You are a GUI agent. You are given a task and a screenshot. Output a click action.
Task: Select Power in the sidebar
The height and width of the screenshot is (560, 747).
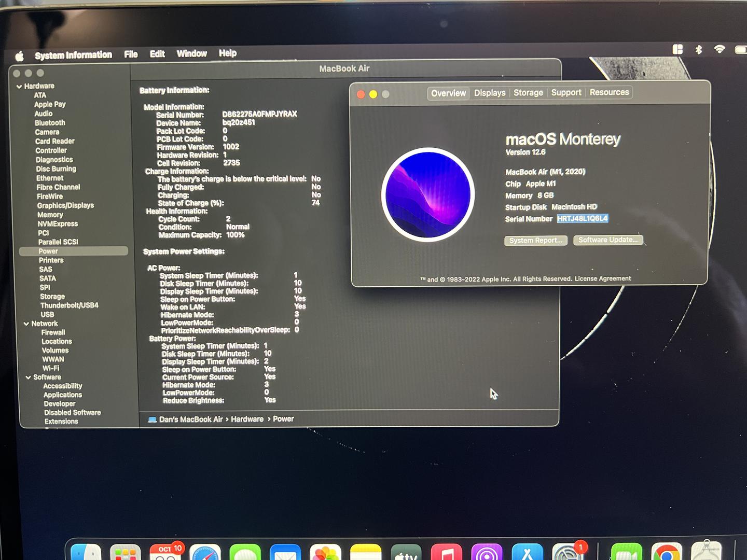(74, 251)
